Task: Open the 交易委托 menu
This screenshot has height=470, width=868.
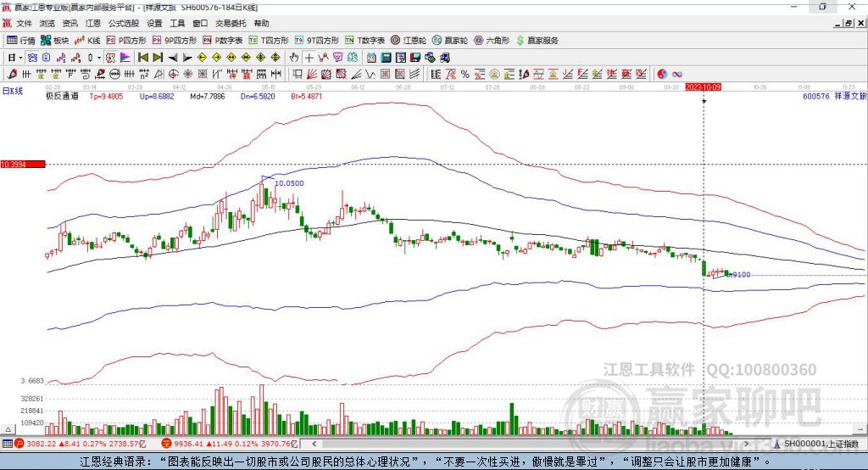Action: click(x=231, y=23)
